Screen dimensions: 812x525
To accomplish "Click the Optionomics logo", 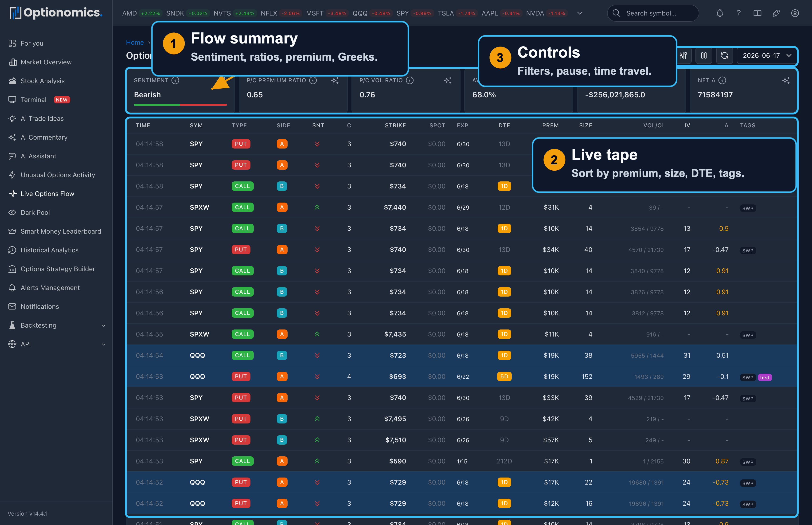I will (x=56, y=13).
